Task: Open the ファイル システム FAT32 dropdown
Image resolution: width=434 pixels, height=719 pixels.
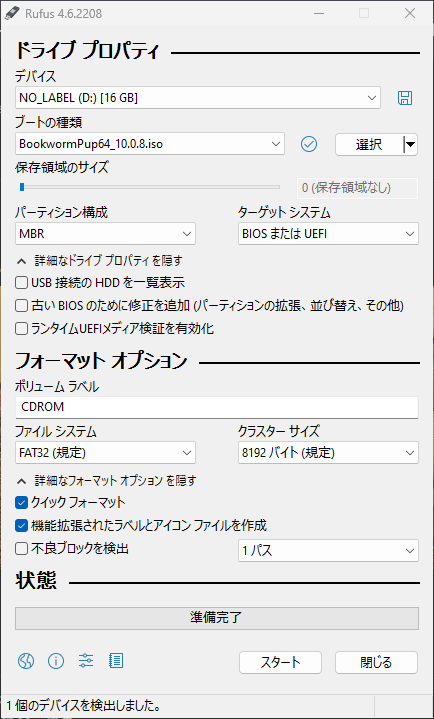Action: (x=106, y=453)
